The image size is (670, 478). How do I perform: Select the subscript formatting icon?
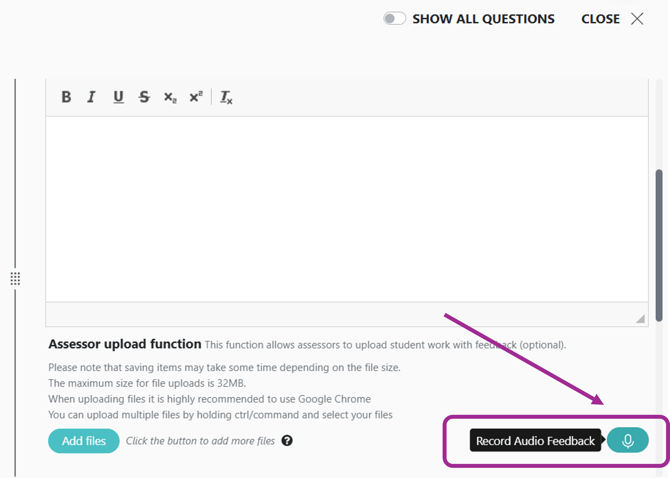click(x=170, y=97)
